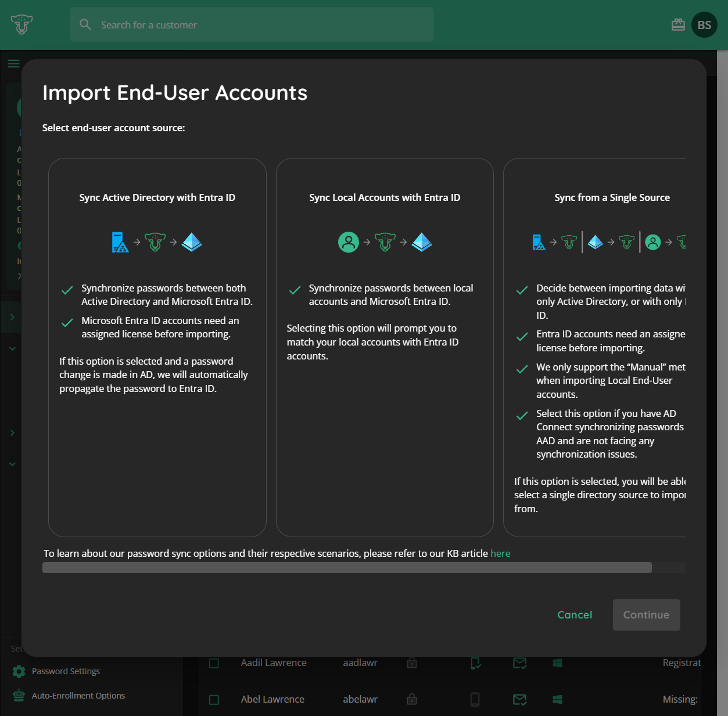Open the KB article 'here' link
The image size is (728, 716).
coord(500,553)
